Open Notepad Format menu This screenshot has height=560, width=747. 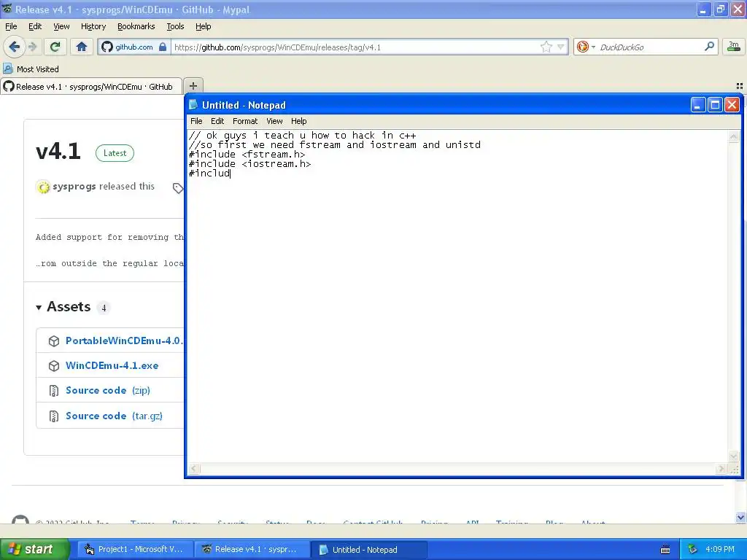tap(245, 121)
